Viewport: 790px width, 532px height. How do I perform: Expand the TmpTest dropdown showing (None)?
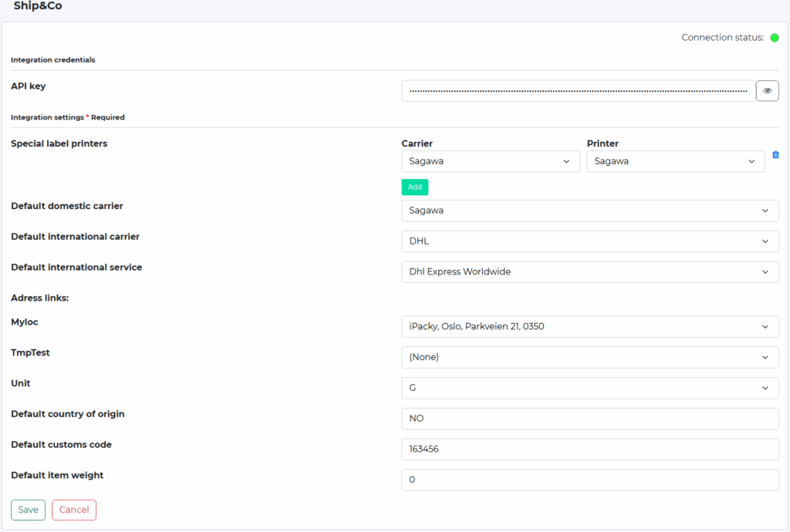coord(589,357)
